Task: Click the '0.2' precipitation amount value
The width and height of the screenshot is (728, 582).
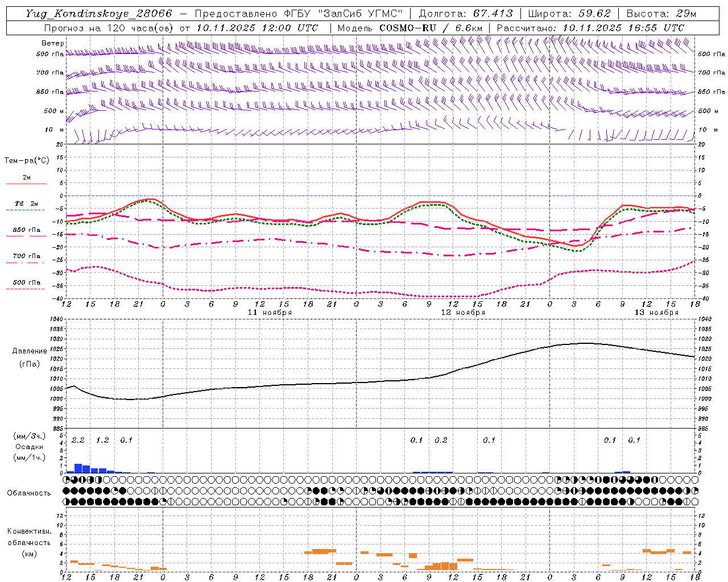Action: click(x=441, y=440)
